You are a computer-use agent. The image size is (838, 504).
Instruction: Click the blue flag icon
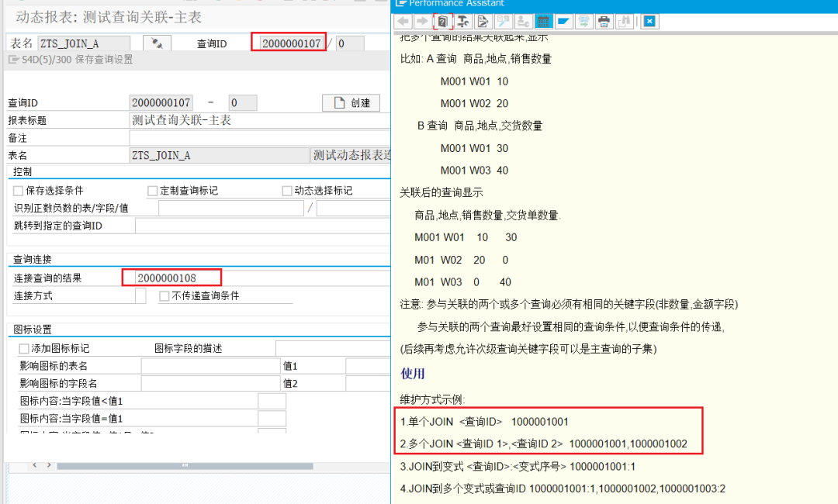pos(563,22)
